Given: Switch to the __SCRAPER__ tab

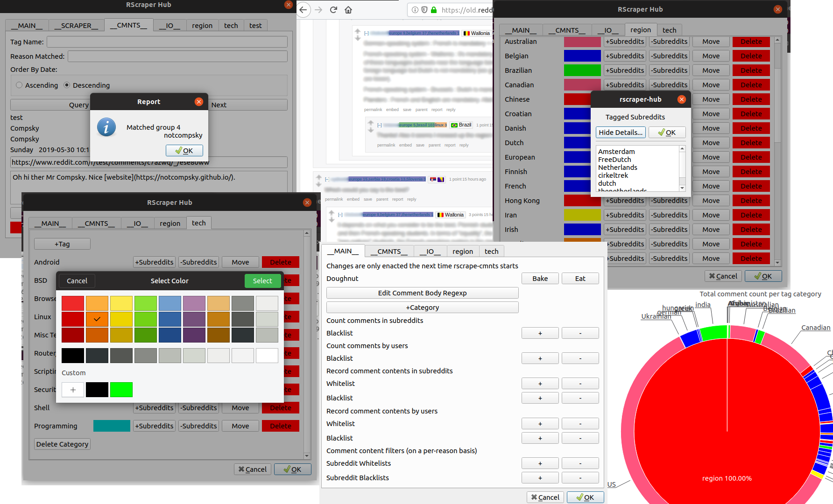Looking at the screenshot, I should (x=76, y=26).
